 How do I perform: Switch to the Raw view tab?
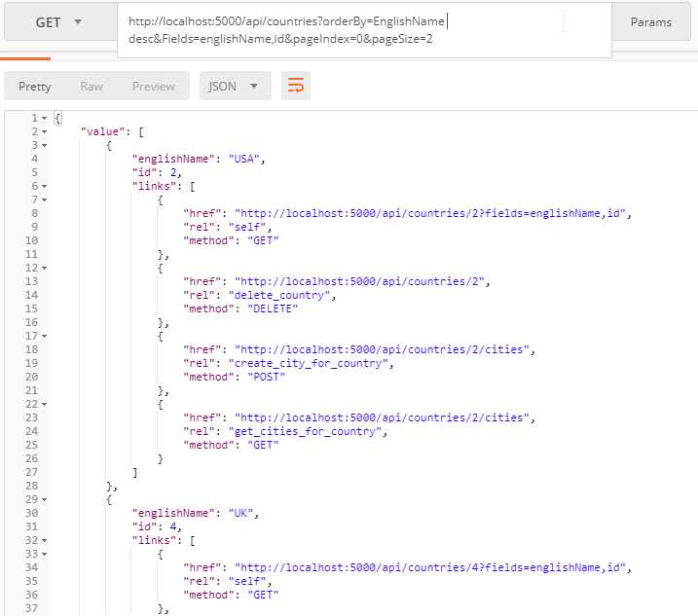(92, 87)
